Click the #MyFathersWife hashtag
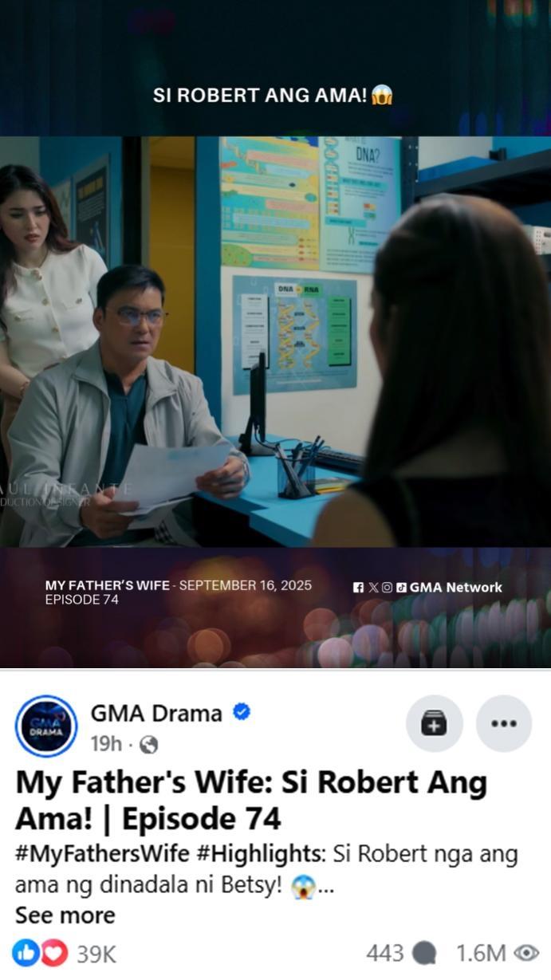 pyautogui.click(x=102, y=854)
